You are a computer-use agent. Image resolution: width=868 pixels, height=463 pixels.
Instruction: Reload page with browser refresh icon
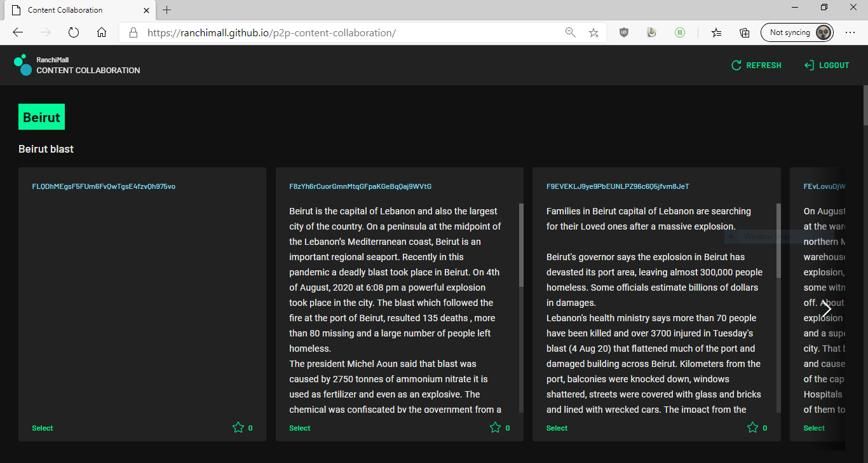point(73,32)
